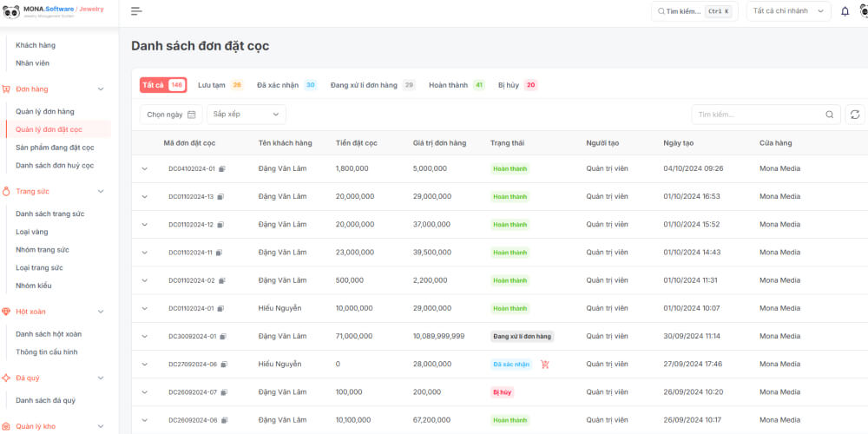The height and width of the screenshot is (434, 868).
Task: Click the Đang xử lí đơn hàng status badge
Action: [522, 336]
